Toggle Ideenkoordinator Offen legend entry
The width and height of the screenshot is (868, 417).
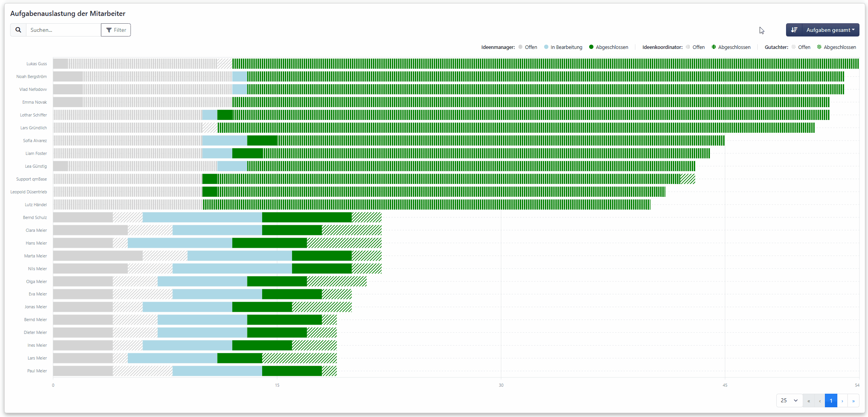coord(695,47)
